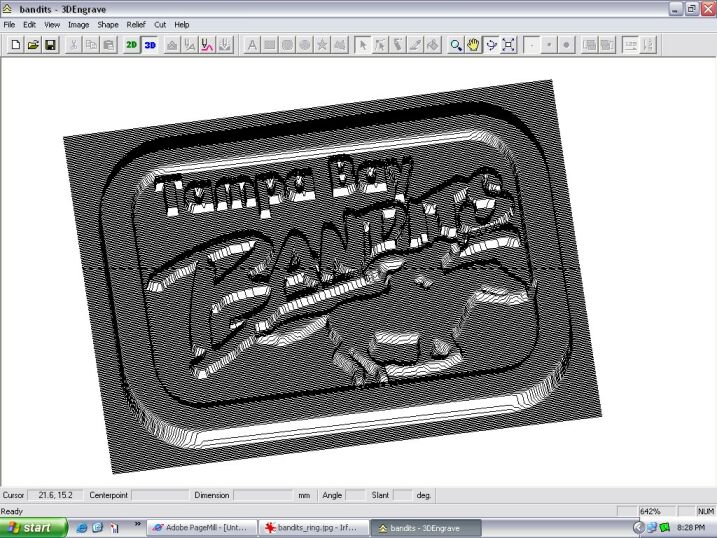The width and height of the screenshot is (717, 538).
Task: Click the red toolpath icon
Action: click(x=207, y=45)
